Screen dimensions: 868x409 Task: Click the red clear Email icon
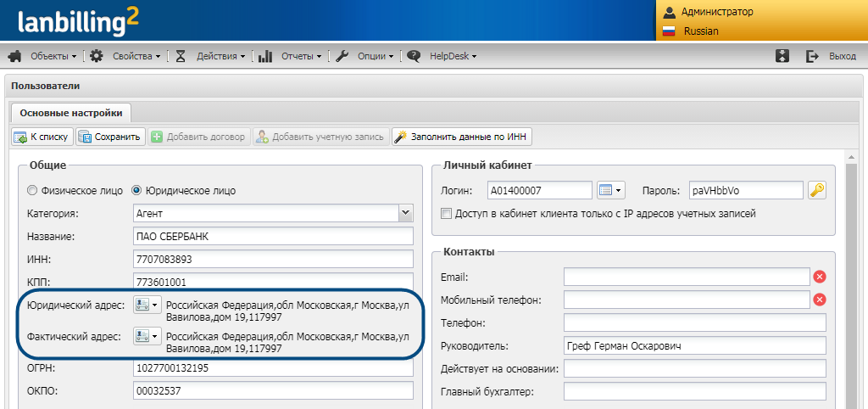(820, 277)
